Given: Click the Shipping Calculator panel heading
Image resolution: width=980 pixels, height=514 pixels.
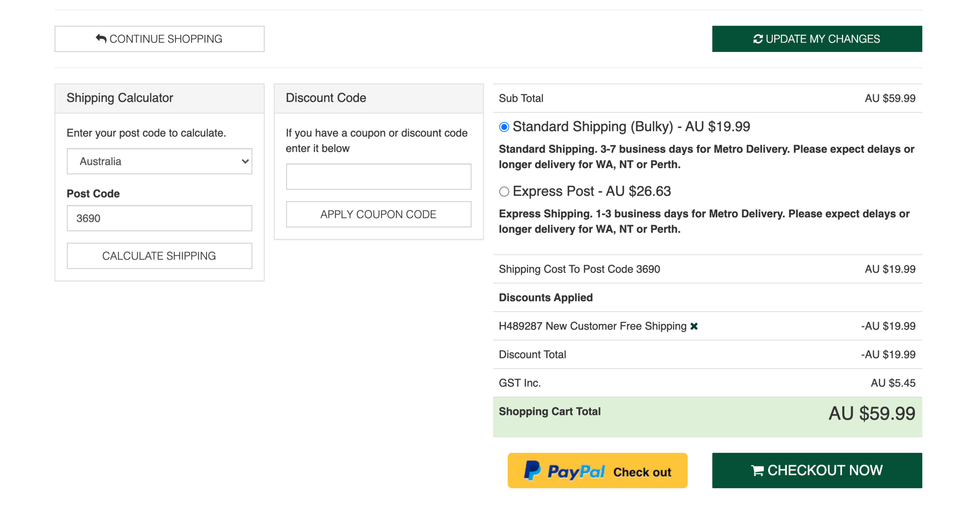Looking at the screenshot, I should 120,98.
